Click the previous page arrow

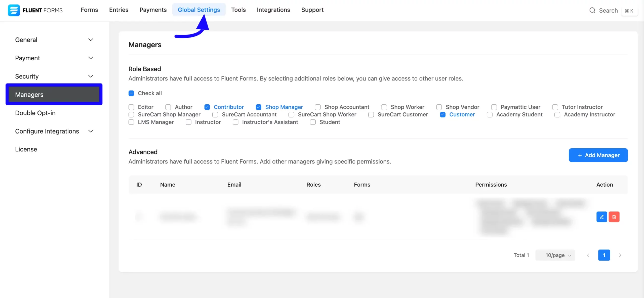pos(588,255)
